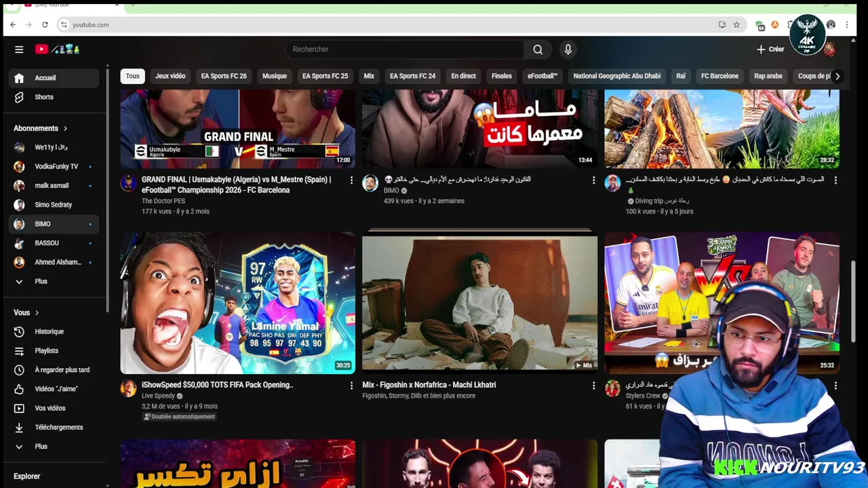Select the eFootball™ filter chip

coord(542,76)
